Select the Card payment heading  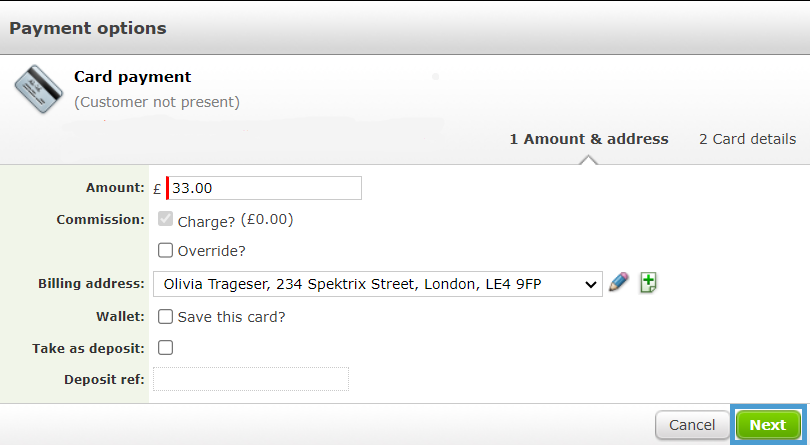(x=133, y=76)
